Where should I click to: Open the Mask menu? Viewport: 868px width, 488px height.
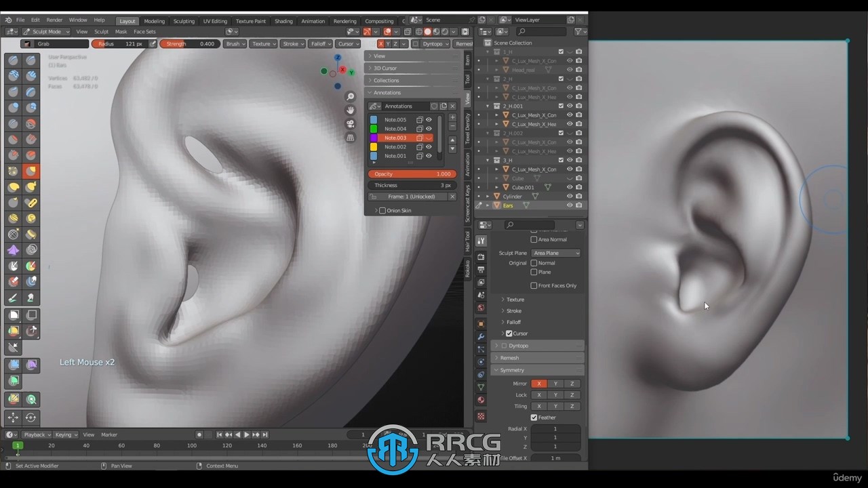coord(121,31)
